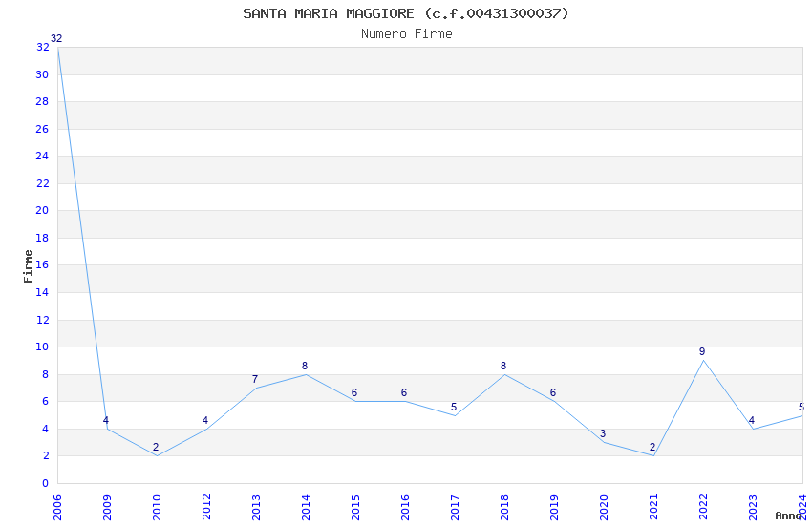
Task: Click the data point value 2 above 2021
Action: (652, 448)
